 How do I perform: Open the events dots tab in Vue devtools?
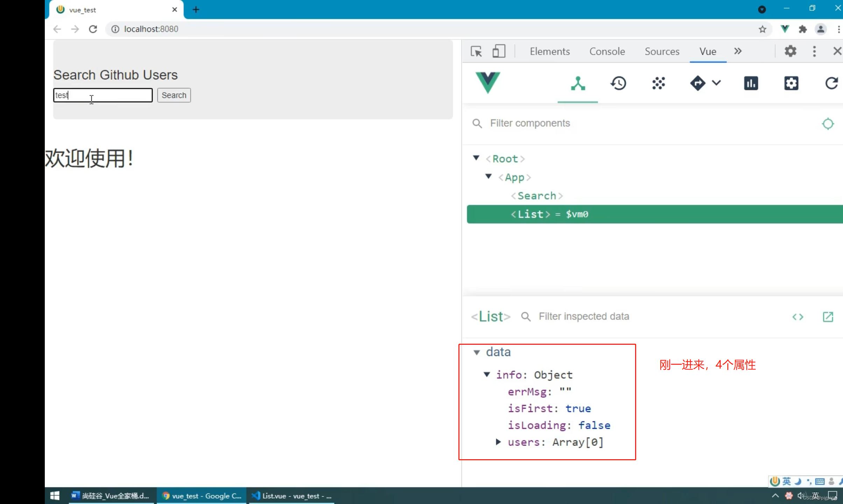(x=658, y=83)
